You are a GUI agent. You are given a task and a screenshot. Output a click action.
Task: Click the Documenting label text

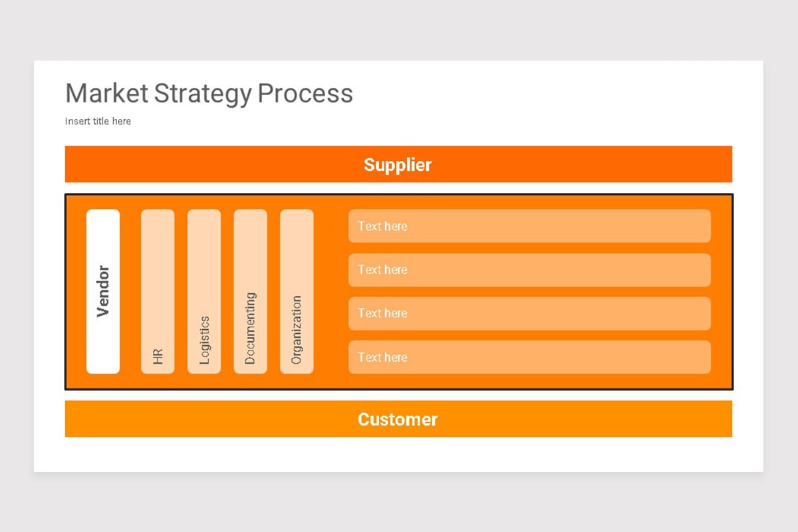point(250,329)
